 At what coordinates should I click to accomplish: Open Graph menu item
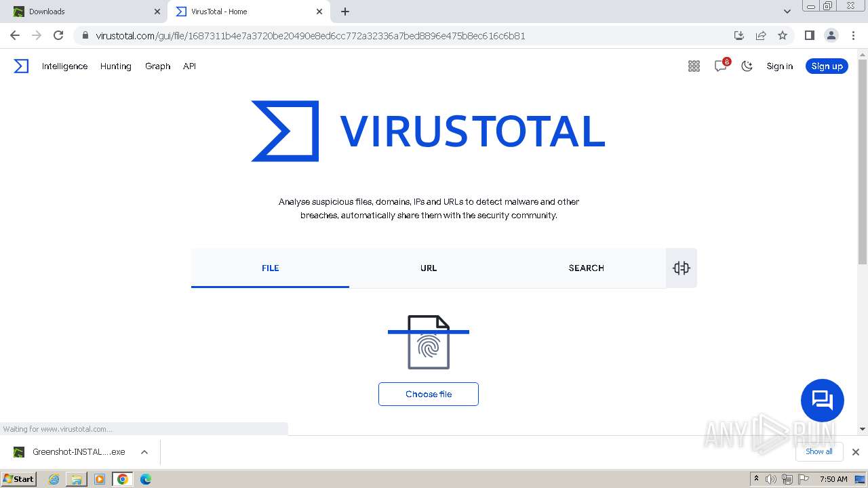tap(157, 66)
